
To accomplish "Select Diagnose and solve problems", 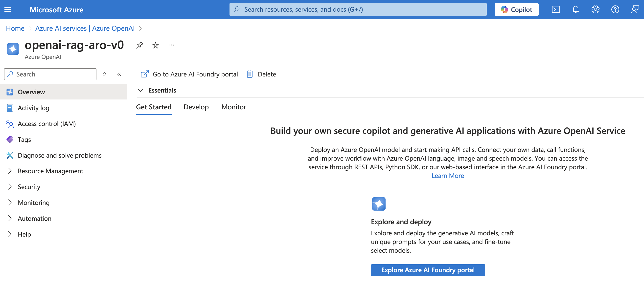I will click(x=60, y=155).
